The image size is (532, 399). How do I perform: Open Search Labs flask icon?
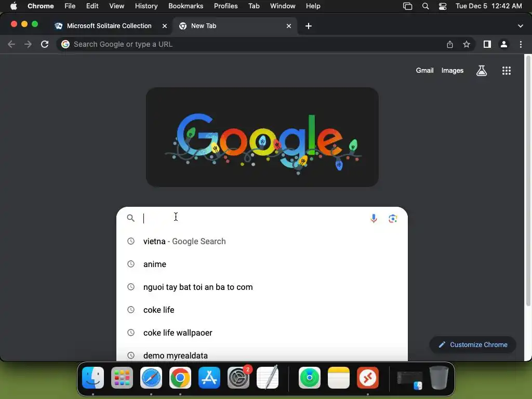click(482, 71)
